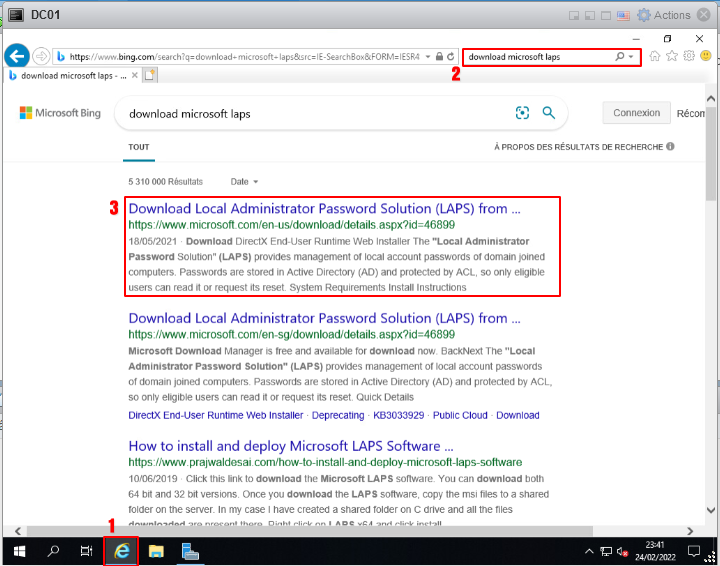Open a new browser tab
The height and width of the screenshot is (566, 720).
pos(151,75)
